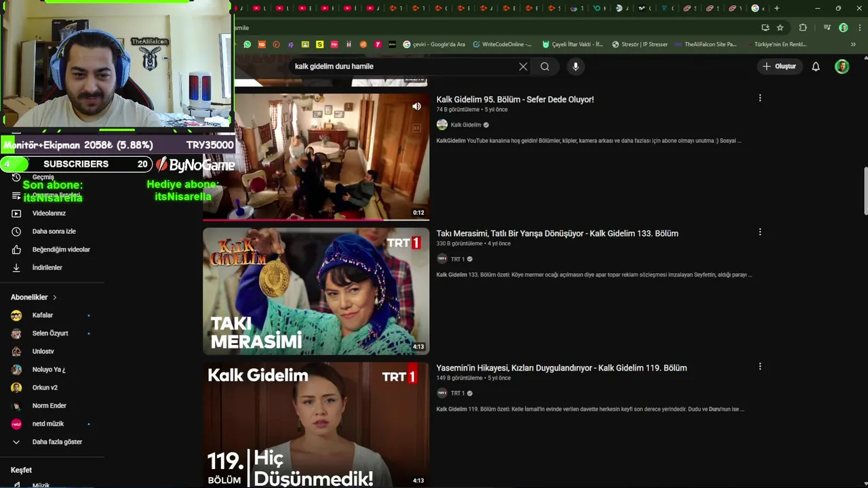The height and width of the screenshot is (488, 868).
Task: Bookmark this page with star icon
Action: click(x=780, y=28)
